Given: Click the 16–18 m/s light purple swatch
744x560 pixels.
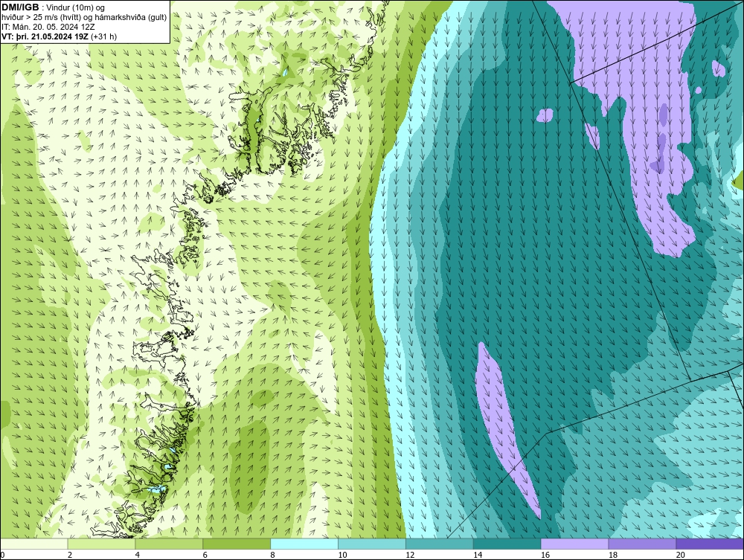Looking at the screenshot, I should pos(574,544).
